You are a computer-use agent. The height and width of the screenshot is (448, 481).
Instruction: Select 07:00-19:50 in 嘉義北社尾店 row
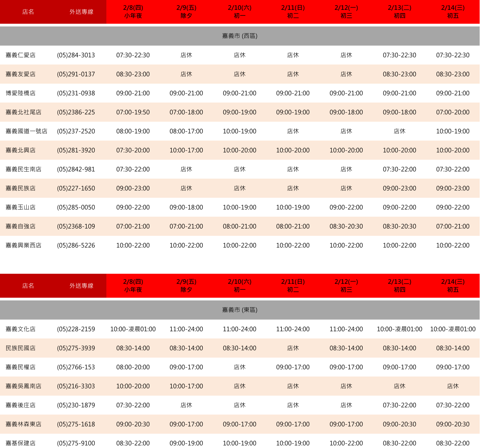(x=133, y=112)
